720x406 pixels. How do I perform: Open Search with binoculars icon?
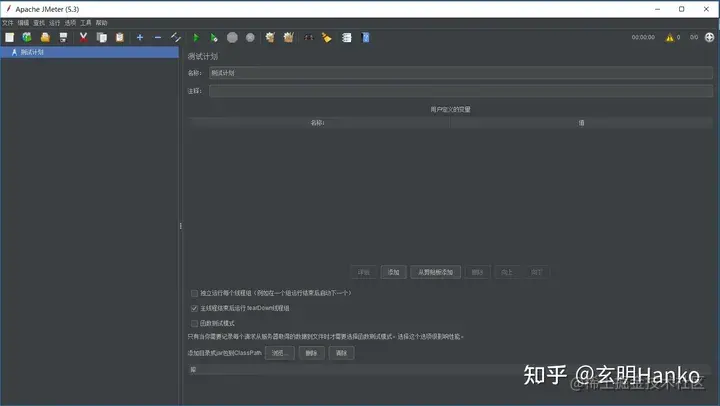point(309,38)
